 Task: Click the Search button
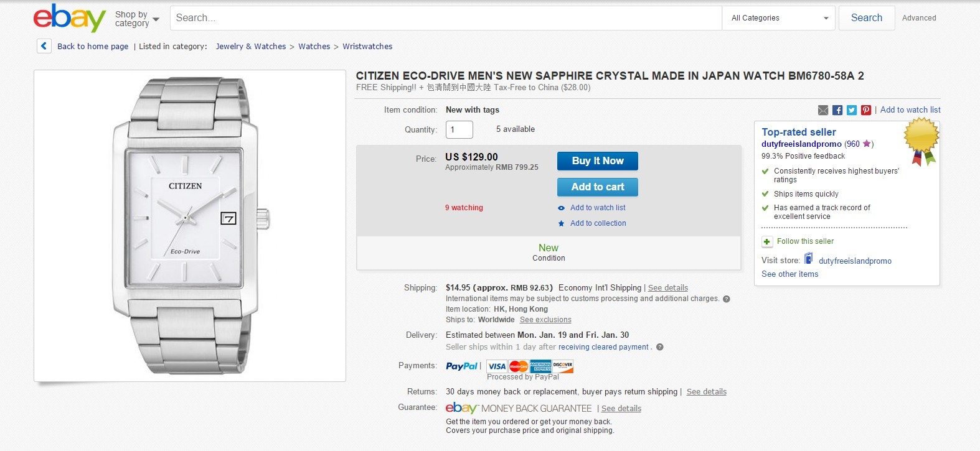coord(867,18)
